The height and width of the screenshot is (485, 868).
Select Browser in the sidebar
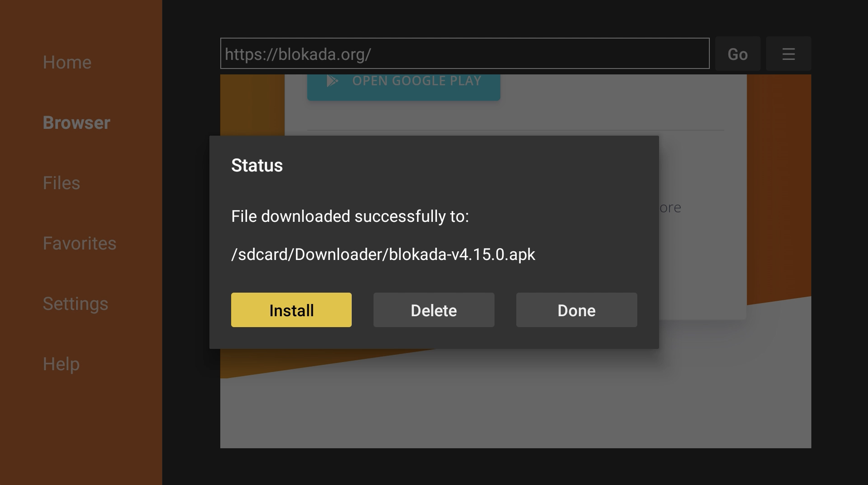click(77, 122)
